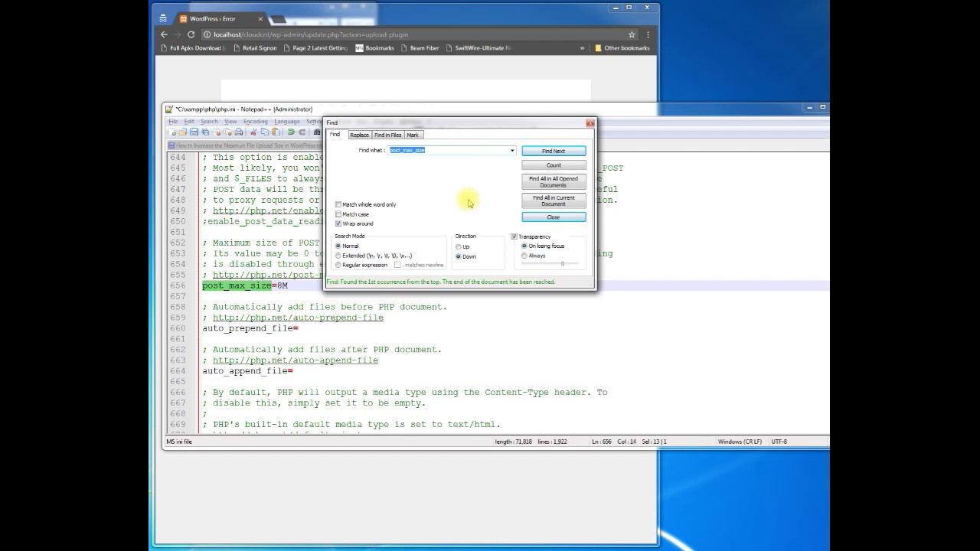This screenshot has height=551, width=980.
Task: Open the View menu in Notepad++
Action: coord(230,122)
